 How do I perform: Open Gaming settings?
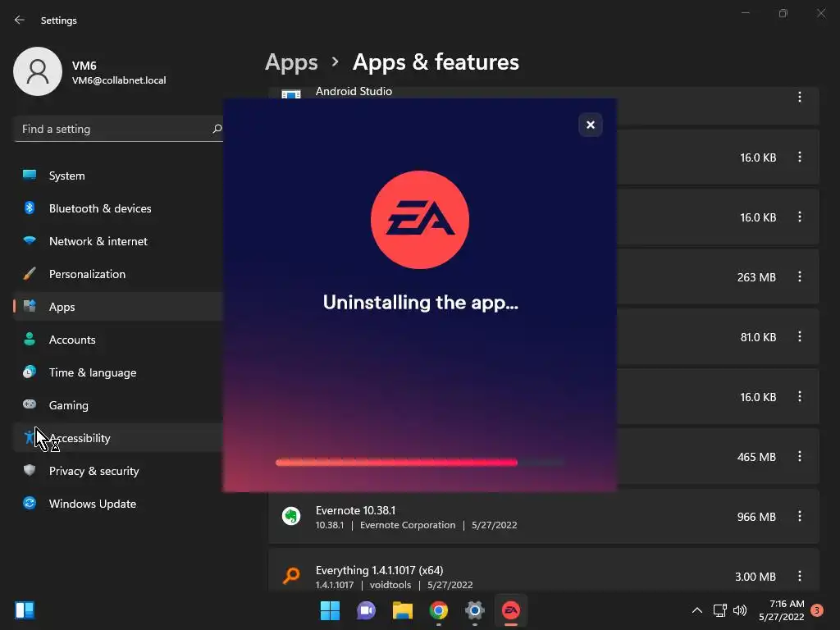click(118, 405)
